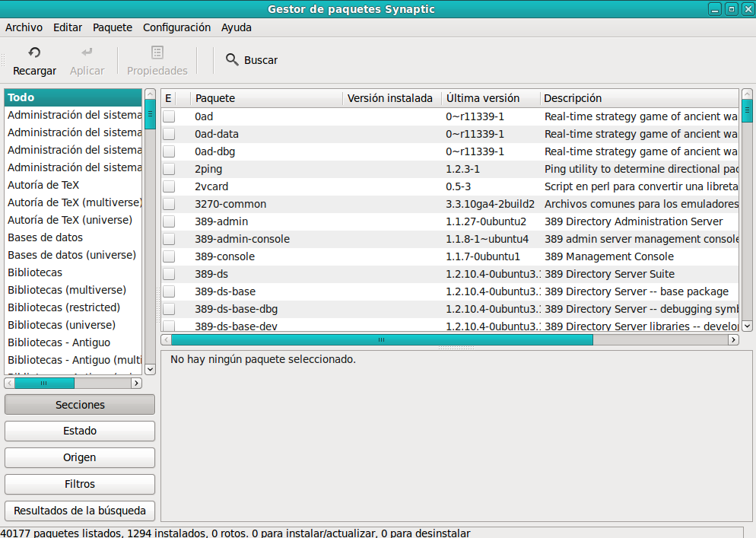Image resolution: width=756 pixels, height=538 pixels.
Task: Open the Propiedades toolbar icon
Action: tap(157, 52)
